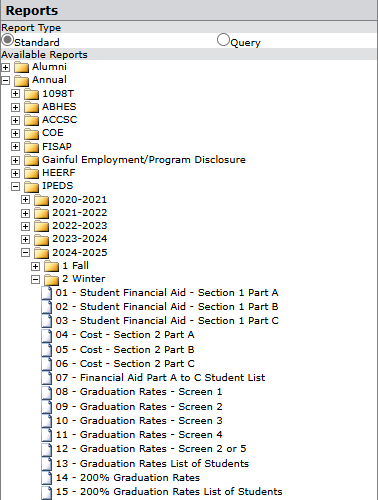Click the COE folder icon
Screen dimensions: 378x500
pyautogui.click(x=32, y=133)
